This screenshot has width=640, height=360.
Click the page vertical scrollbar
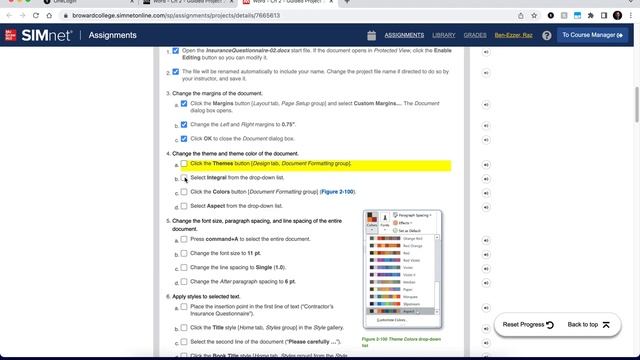pyautogui.click(x=636, y=104)
